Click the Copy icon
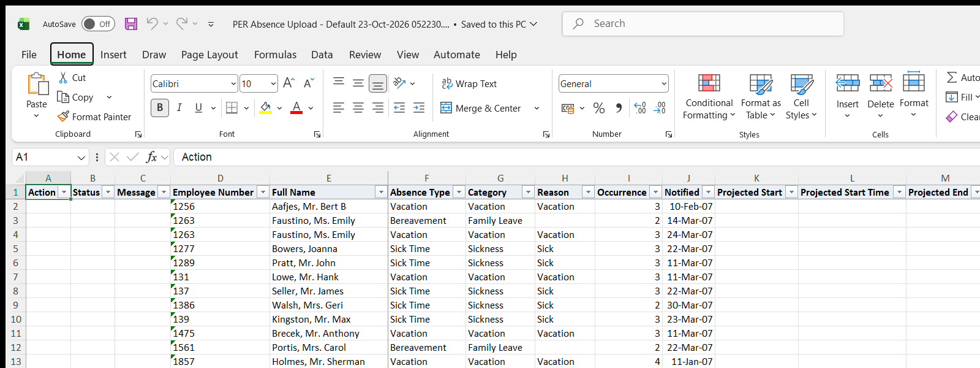980x368 pixels. (63, 97)
